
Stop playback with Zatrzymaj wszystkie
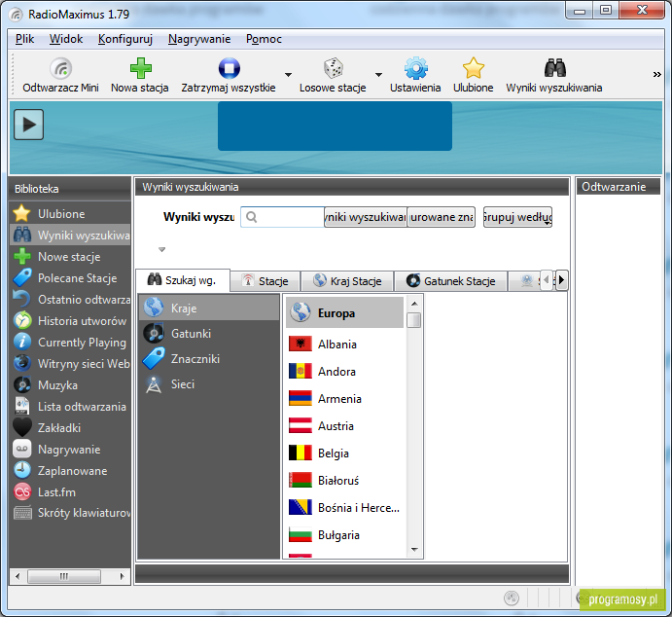(x=229, y=76)
